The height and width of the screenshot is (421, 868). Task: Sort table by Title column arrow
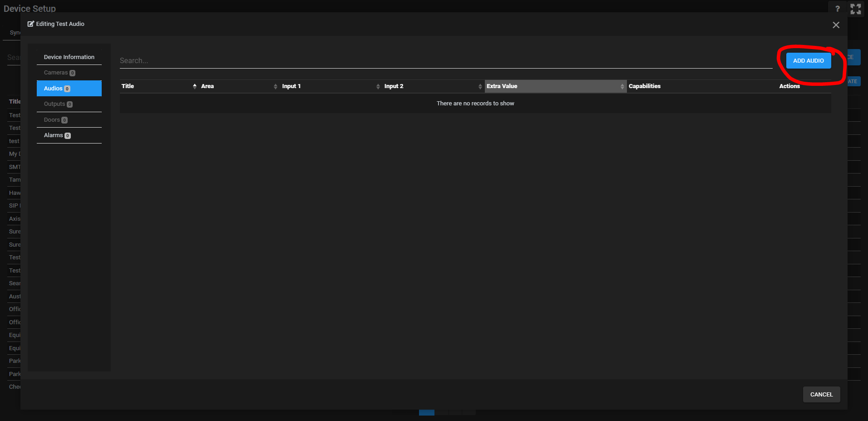(195, 86)
